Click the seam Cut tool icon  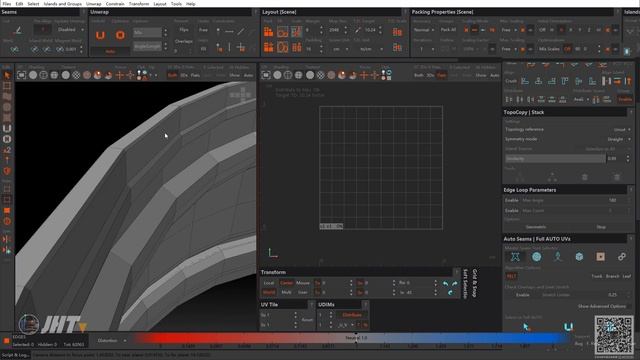pyautogui.click(x=18, y=30)
